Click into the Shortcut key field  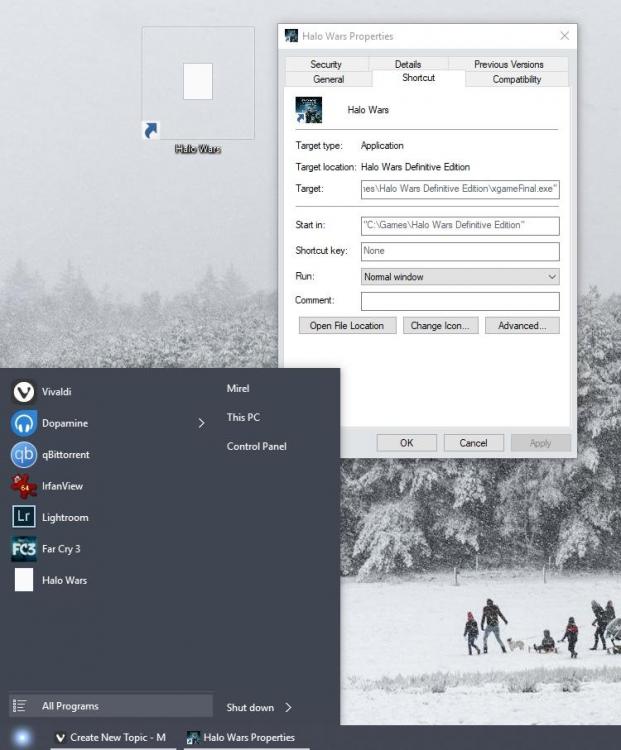pyautogui.click(x=460, y=251)
